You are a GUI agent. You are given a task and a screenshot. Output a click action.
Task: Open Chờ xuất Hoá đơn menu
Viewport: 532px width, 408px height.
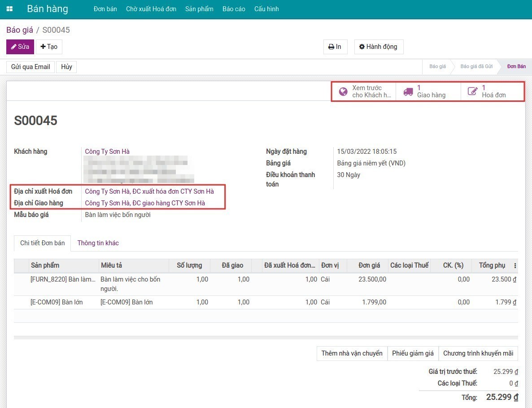pos(151,9)
